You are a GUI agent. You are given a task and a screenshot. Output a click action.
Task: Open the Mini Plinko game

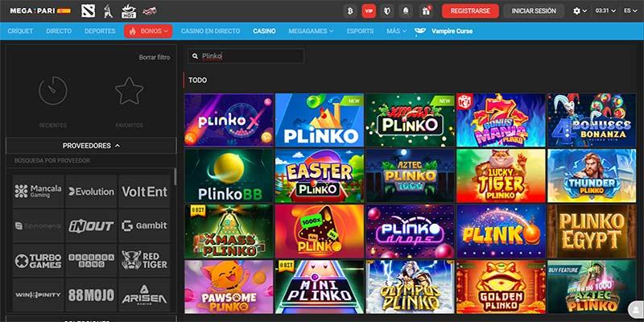tap(319, 287)
